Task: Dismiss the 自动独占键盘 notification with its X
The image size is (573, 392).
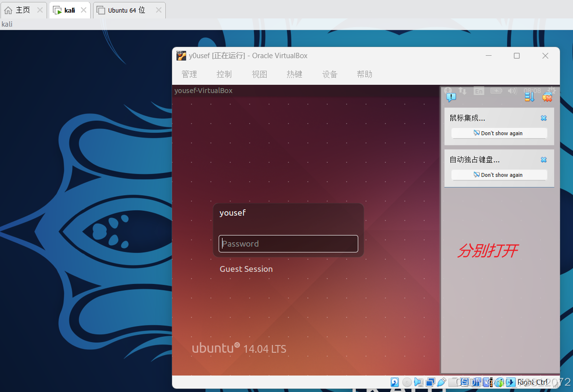Action: pyautogui.click(x=544, y=159)
